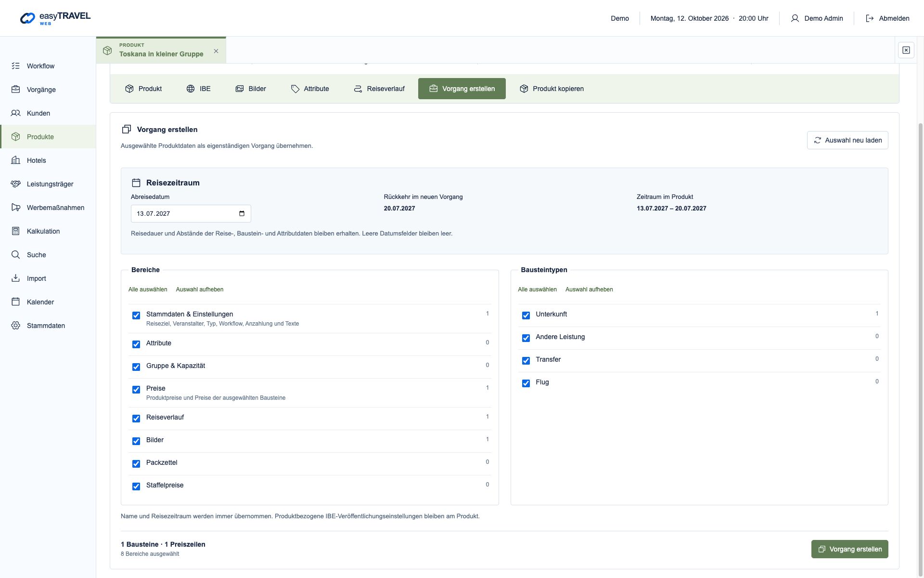Image resolution: width=924 pixels, height=578 pixels.
Task: Toggle the Flug checkbox
Action: [526, 383]
